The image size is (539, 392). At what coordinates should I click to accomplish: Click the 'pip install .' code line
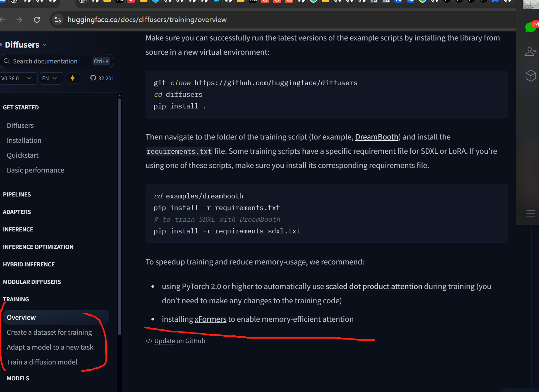(x=180, y=106)
